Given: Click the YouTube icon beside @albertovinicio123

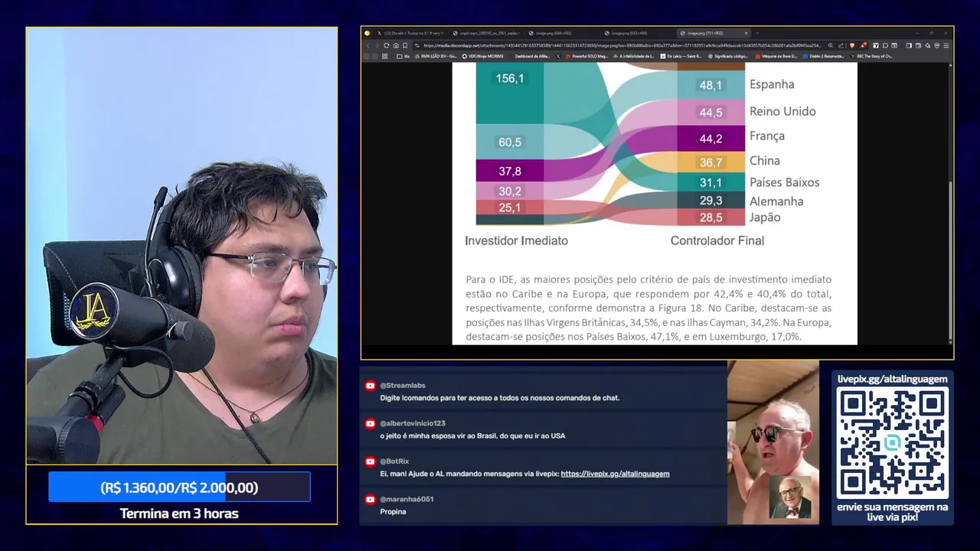Looking at the screenshot, I should 371,423.
